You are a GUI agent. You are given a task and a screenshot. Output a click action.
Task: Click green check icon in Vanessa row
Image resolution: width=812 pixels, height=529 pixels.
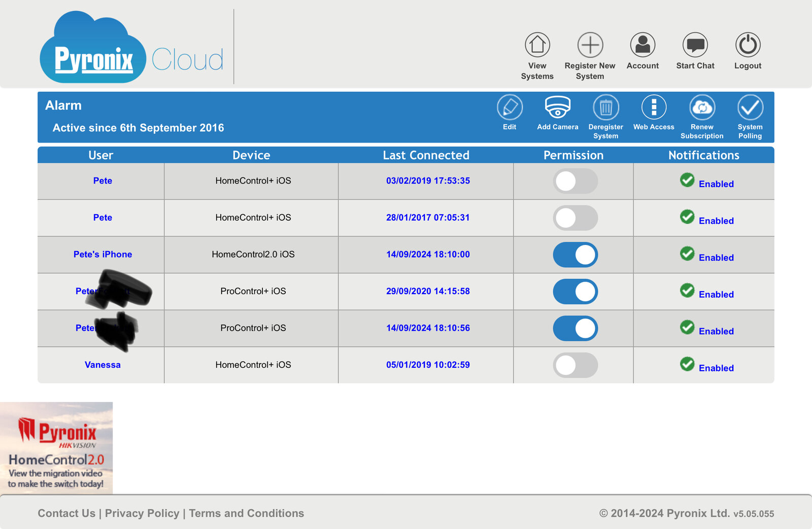[687, 364]
